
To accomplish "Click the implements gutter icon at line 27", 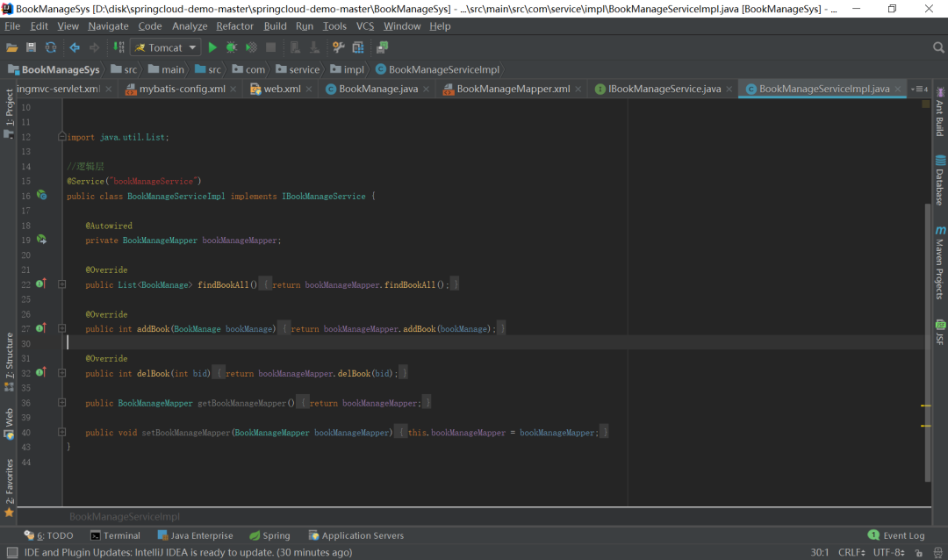I will pos(41,327).
